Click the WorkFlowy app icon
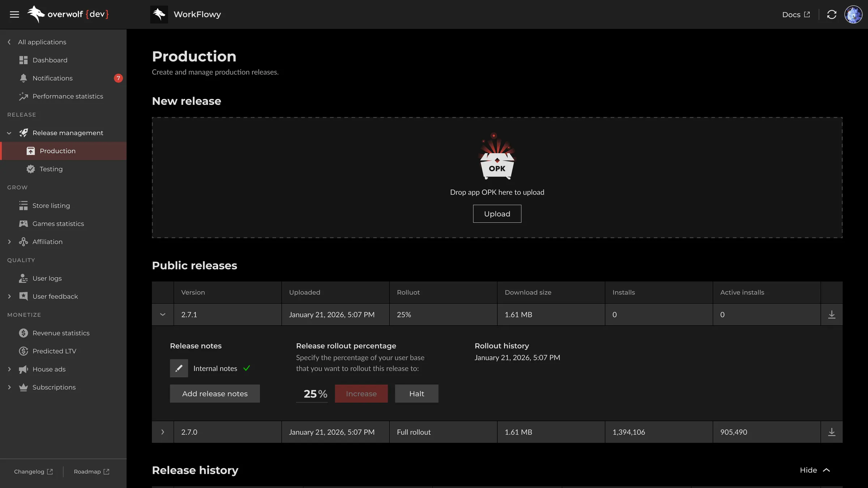This screenshot has height=488, width=868. tap(159, 14)
